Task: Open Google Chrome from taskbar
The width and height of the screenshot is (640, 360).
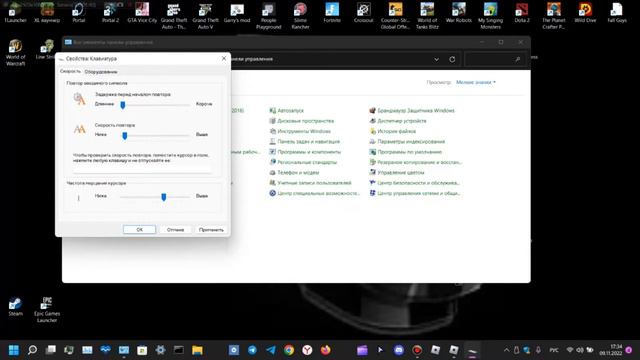Action: pos(289,350)
